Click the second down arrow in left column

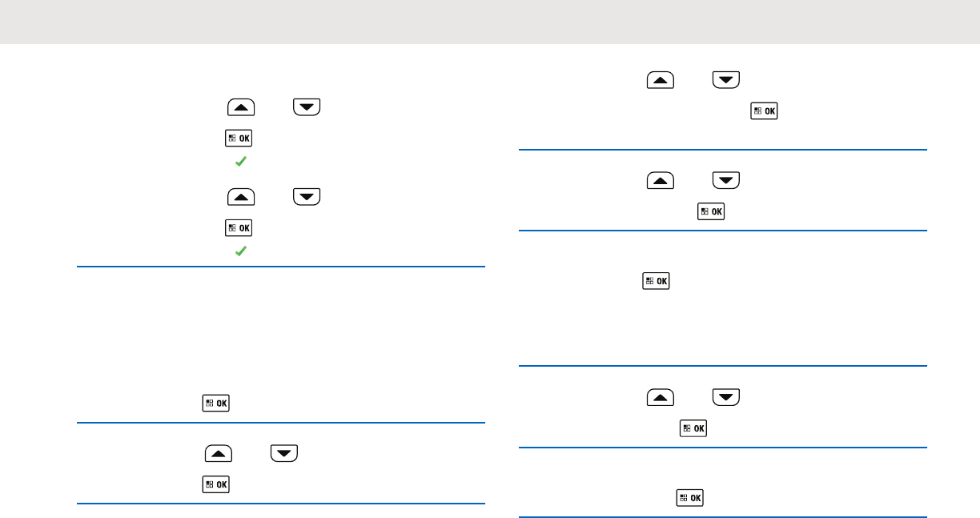[307, 197]
